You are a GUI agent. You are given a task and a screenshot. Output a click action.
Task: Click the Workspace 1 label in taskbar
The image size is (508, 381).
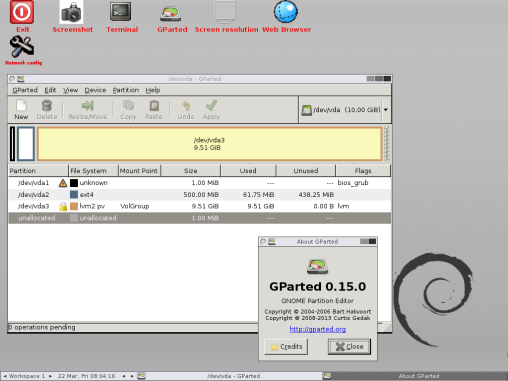[27, 376]
